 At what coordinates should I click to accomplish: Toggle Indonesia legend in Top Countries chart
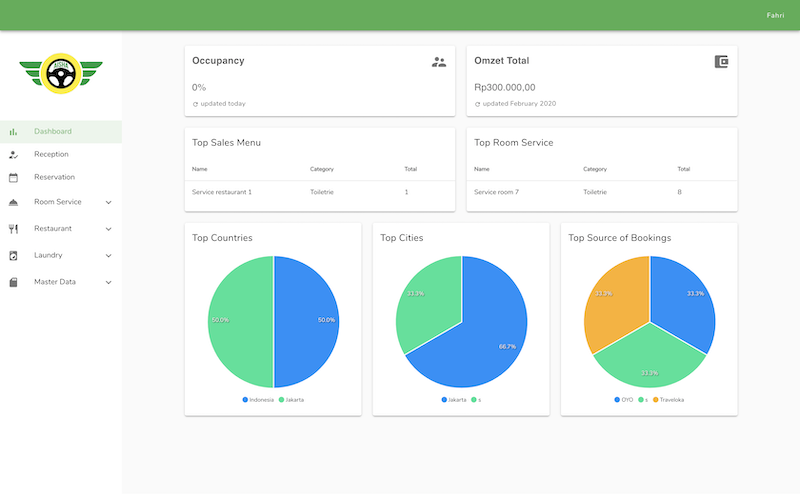(258, 399)
